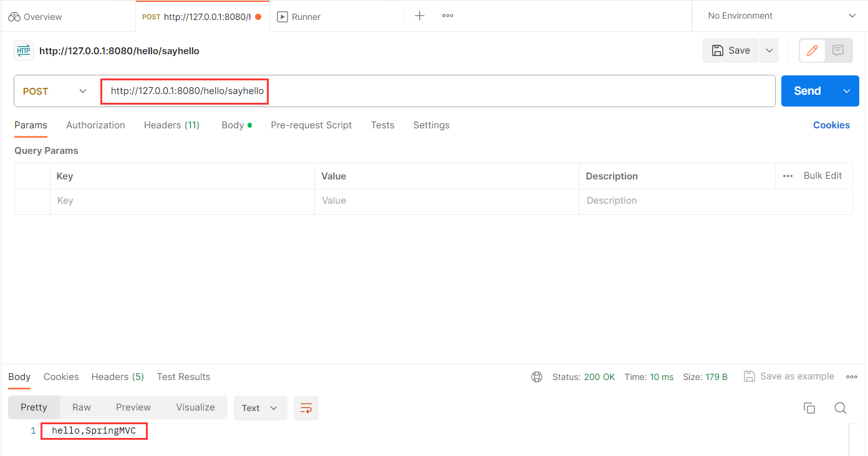Image resolution: width=868 pixels, height=456 pixels.
Task: Open the request Body tab
Action: 236,125
